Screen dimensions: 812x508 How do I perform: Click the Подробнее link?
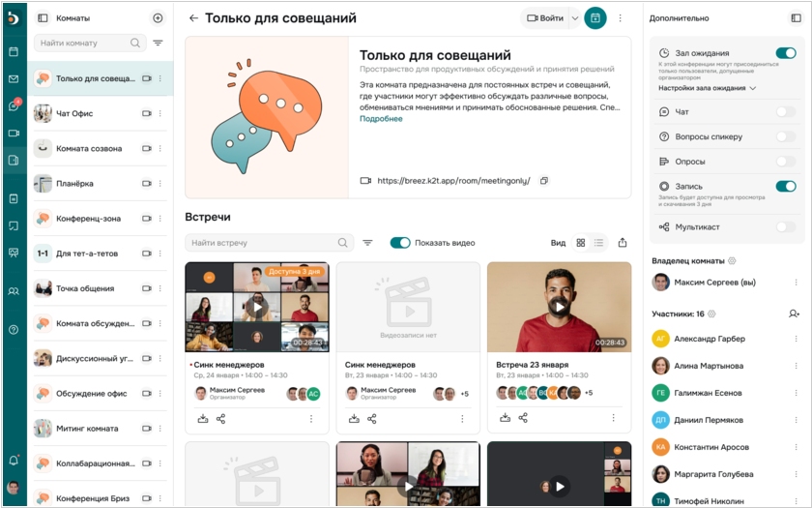(x=381, y=119)
